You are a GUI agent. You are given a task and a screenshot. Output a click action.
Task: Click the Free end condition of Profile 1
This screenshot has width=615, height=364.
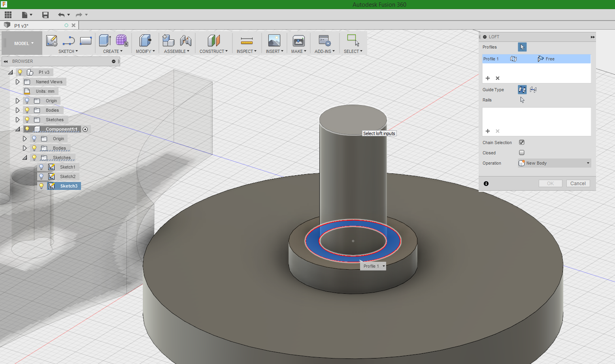(546, 59)
